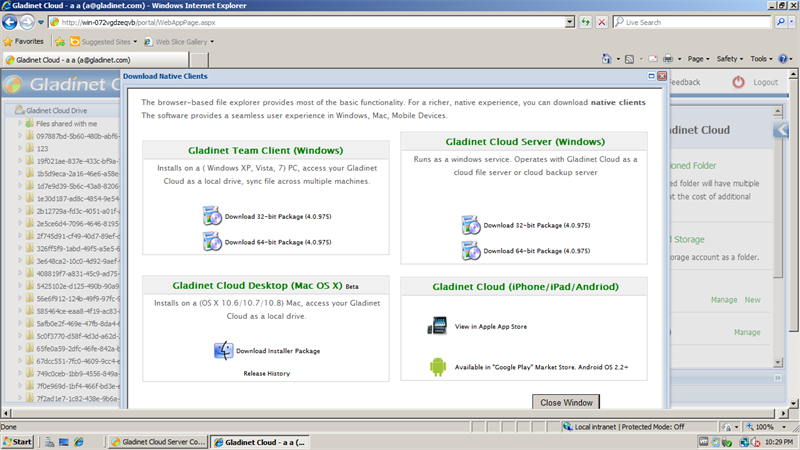Click the Team Client 32-bit package disc icon
This screenshot has height=450, width=800.
click(212, 216)
